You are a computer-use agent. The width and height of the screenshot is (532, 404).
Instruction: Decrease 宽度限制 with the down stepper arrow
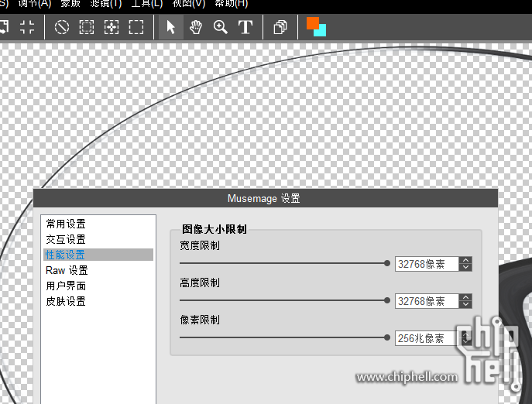[x=465, y=267]
